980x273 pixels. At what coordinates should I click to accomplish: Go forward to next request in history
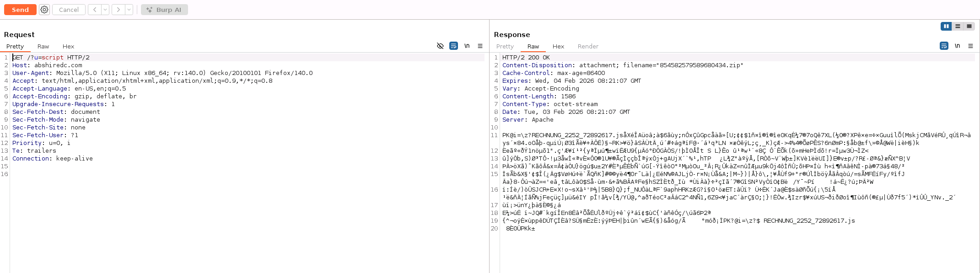click(x=118, y=10)
